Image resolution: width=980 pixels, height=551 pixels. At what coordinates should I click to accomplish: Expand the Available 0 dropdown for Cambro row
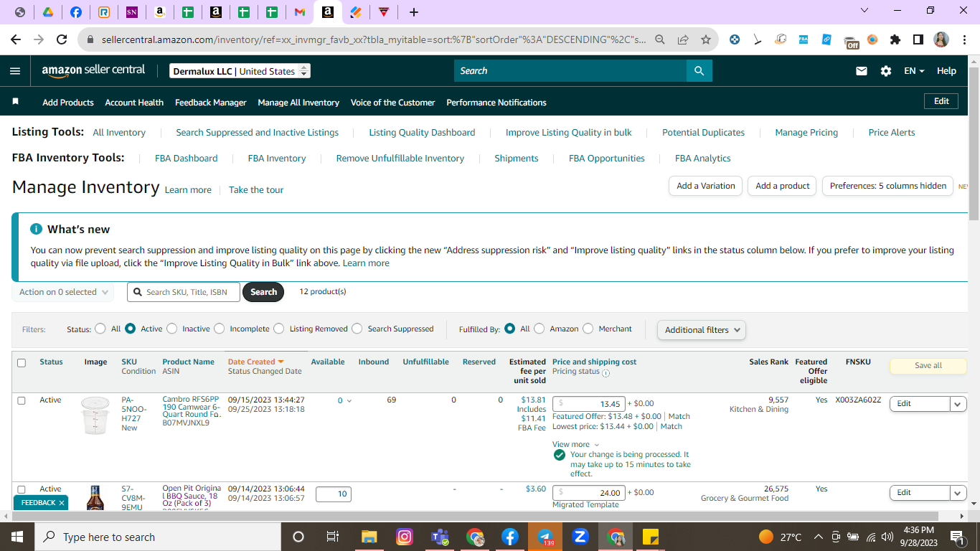[345, 400]
